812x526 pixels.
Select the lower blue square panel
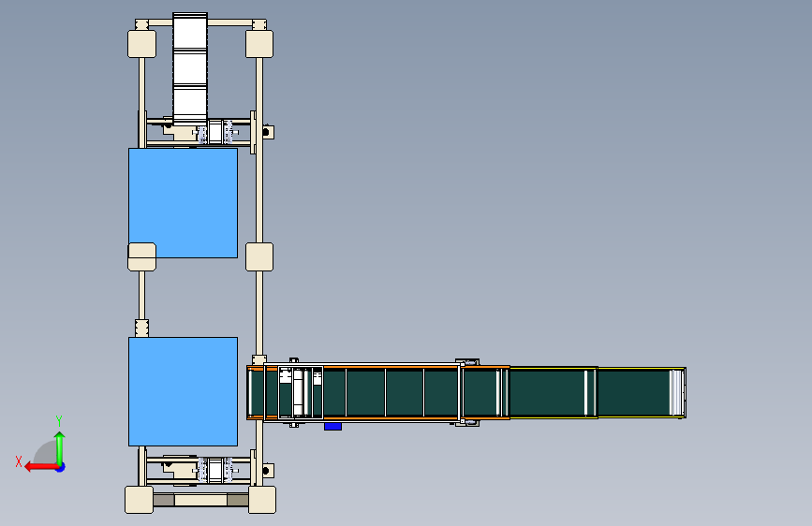(183, 391)
